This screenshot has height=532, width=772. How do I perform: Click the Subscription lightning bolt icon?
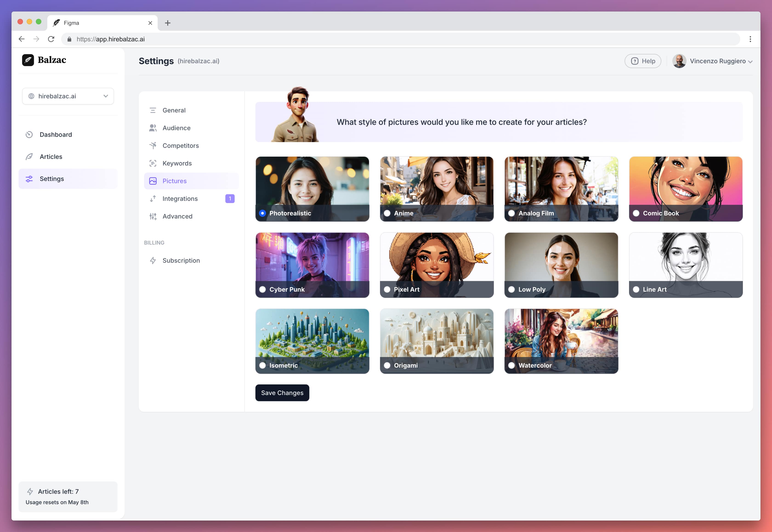click(x=153, y=261)
